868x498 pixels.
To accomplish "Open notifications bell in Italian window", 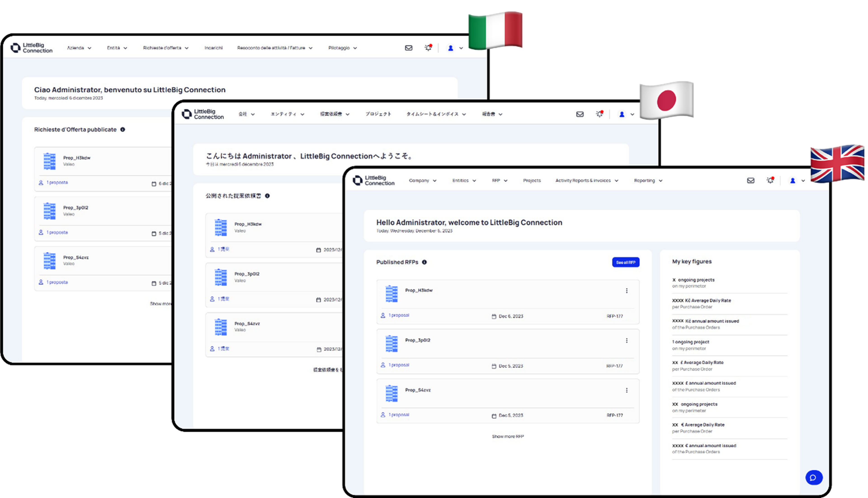I will [428, 48].
